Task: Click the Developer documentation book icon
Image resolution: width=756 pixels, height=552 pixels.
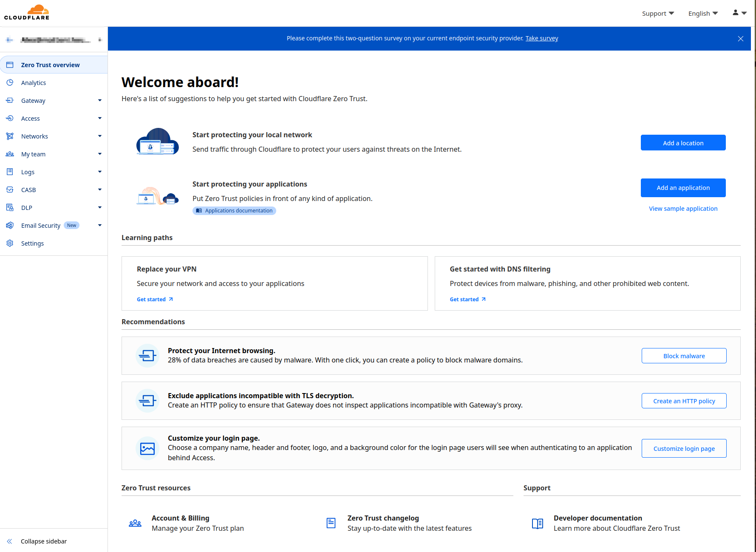Action: pyautogui.click(x=538, y=524)
